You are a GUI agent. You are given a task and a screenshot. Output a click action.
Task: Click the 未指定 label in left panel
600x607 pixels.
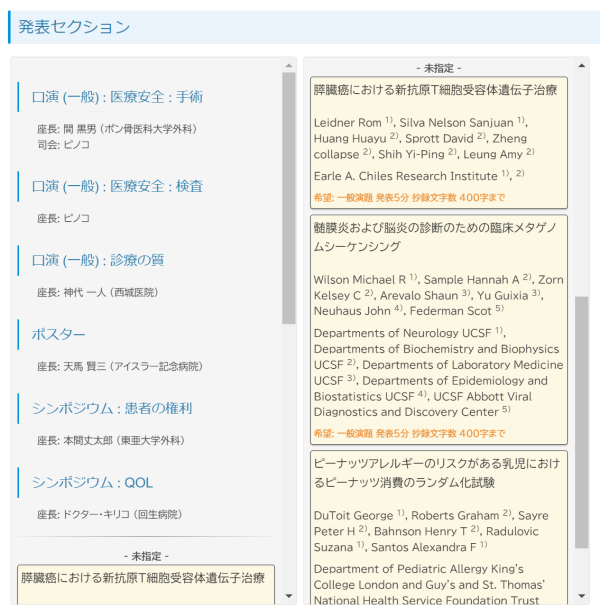pos(145,555)
